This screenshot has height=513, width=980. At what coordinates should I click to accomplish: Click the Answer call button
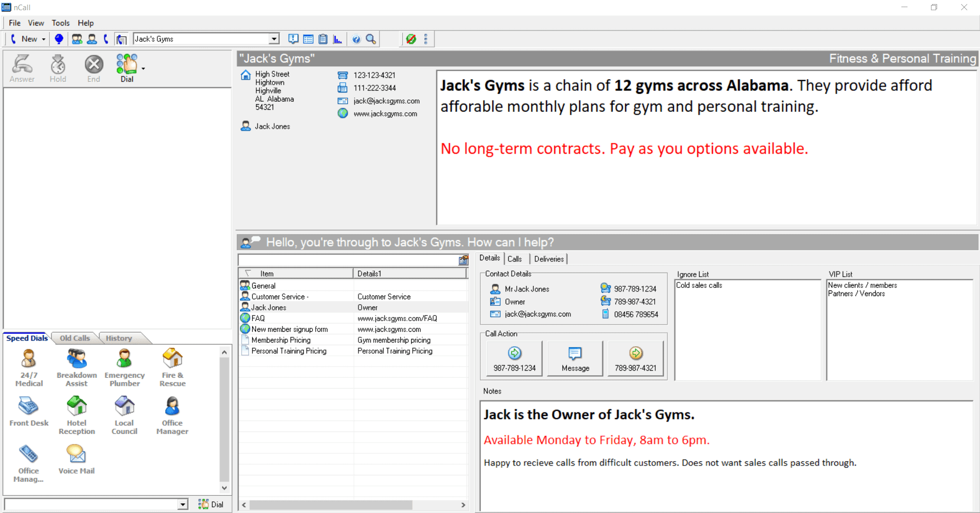pos(22,68)
